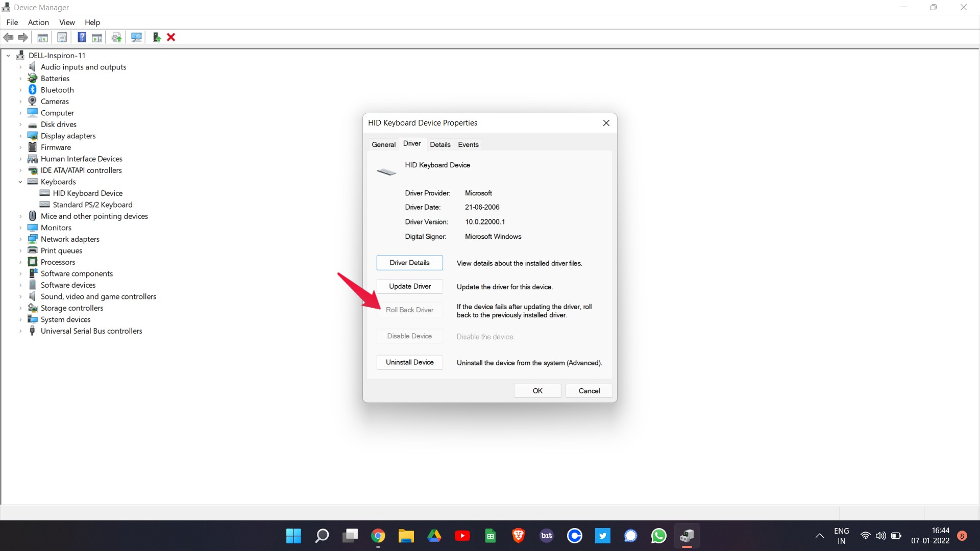Collapse the Keyboards tree node

(20, 182)
